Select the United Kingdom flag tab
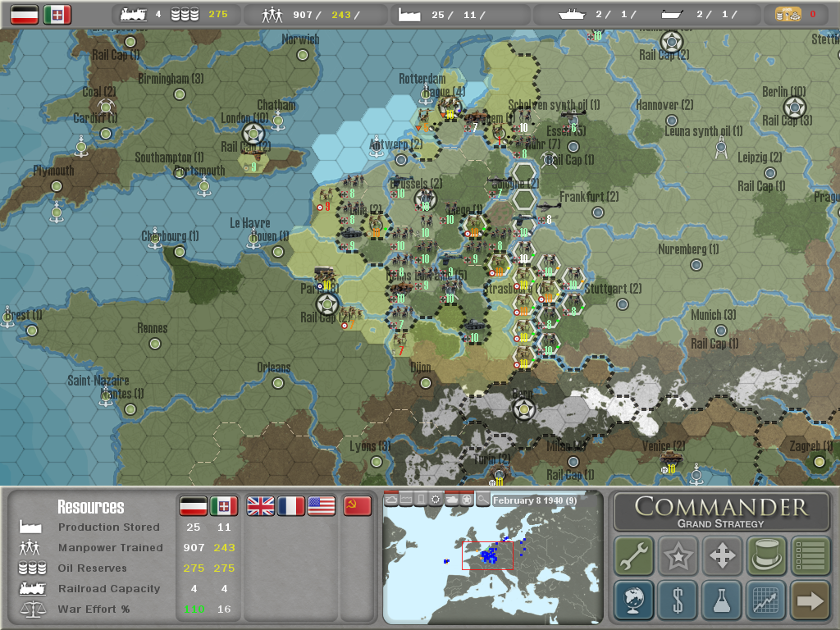840x630 pixels. click(x=260, y=506)
